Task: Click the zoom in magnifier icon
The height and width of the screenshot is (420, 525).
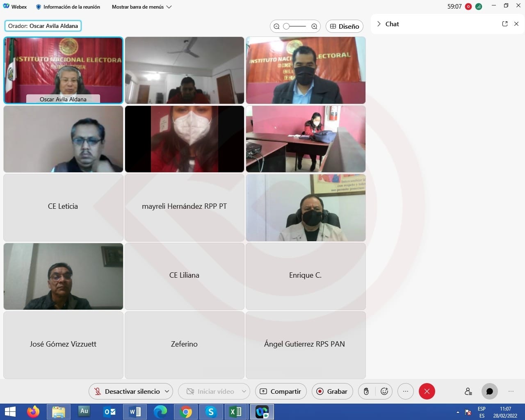Action: 314,26
